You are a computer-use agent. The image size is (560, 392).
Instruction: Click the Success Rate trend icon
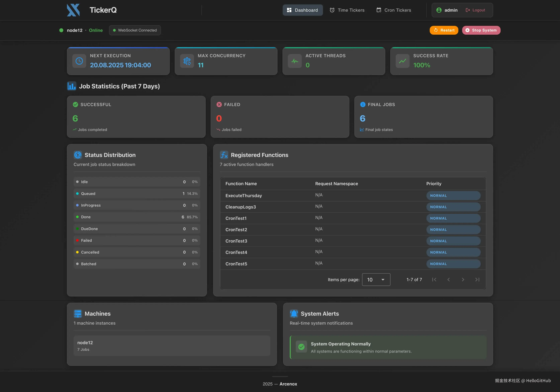(x=402, y=61)
